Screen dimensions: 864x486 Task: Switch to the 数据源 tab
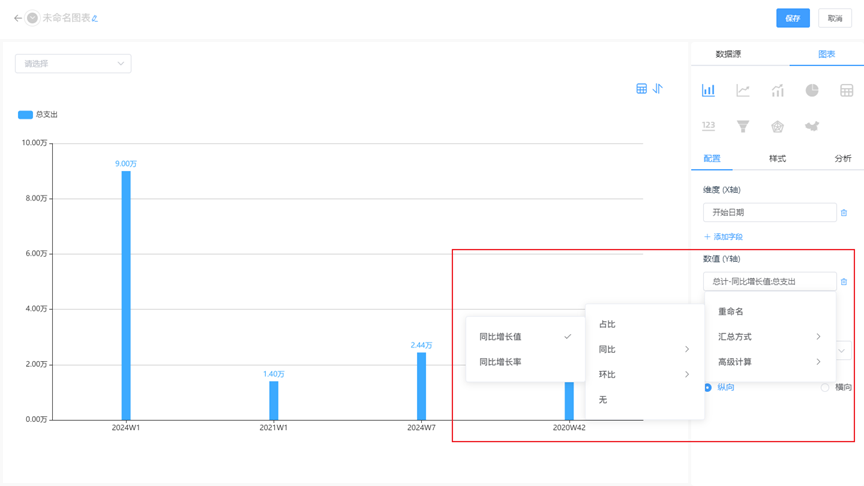(x=728, y=54)
